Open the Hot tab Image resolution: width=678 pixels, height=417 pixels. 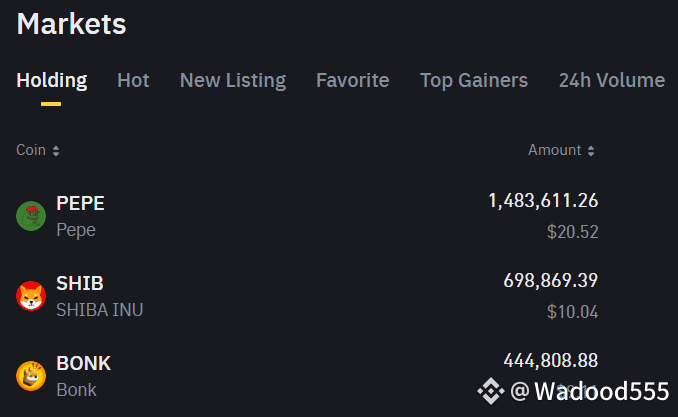click(133, 80)
